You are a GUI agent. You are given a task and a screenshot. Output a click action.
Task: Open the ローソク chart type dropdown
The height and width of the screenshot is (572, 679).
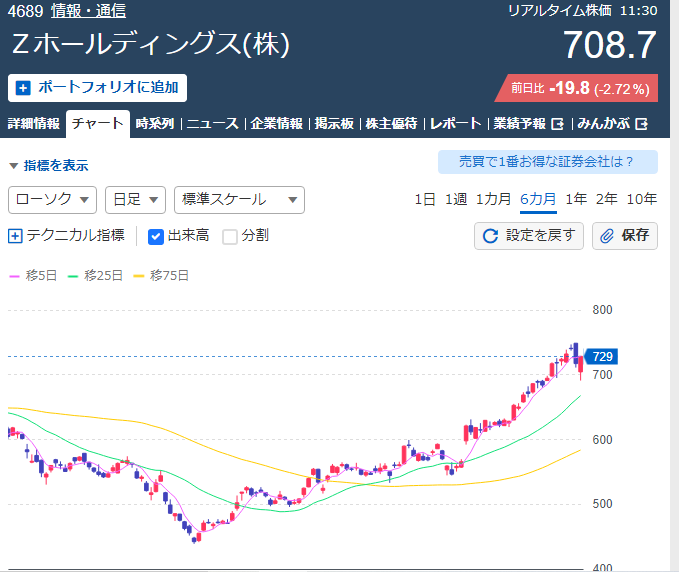click(x=52, y=200)
